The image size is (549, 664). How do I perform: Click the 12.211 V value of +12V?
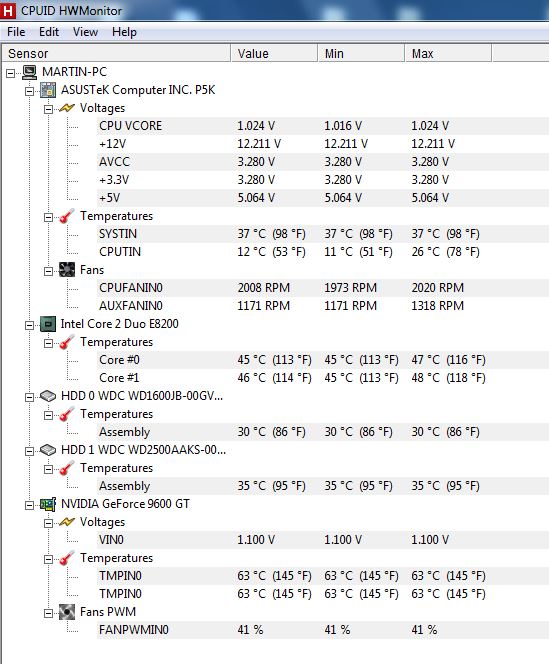point(259,144)
